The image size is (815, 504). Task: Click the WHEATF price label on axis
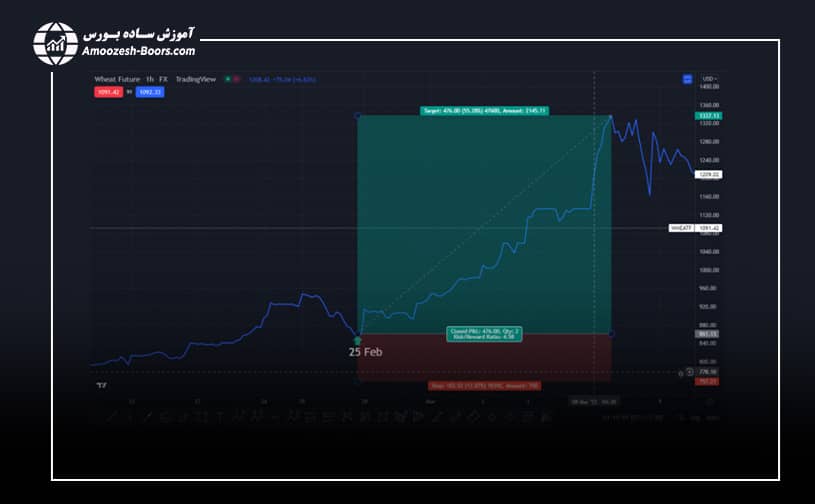click(x=681, y=228)
